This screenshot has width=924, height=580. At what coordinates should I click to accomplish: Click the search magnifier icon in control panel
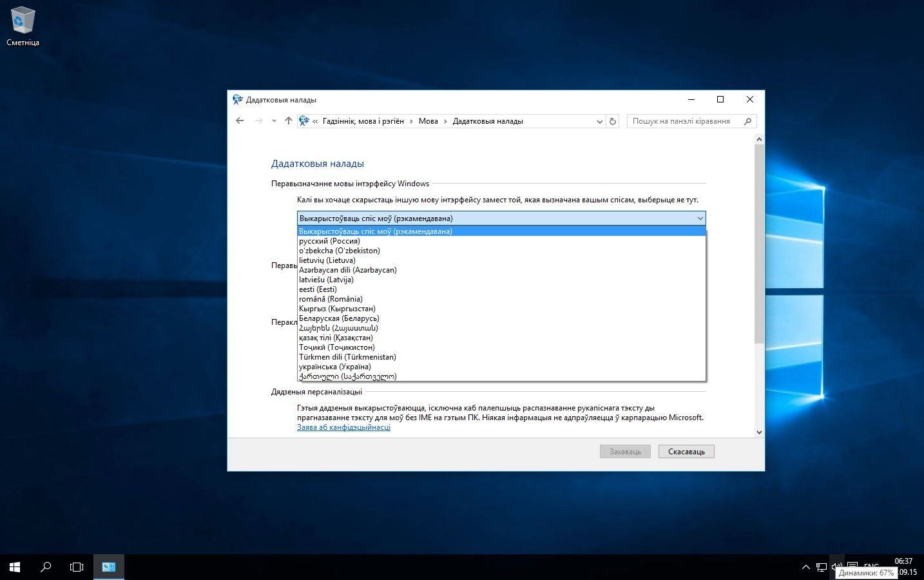(747, 121)
